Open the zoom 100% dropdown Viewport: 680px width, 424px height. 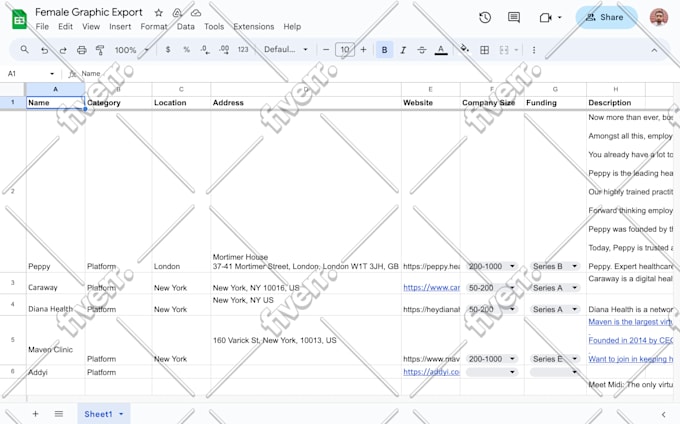tap(131, 50)
